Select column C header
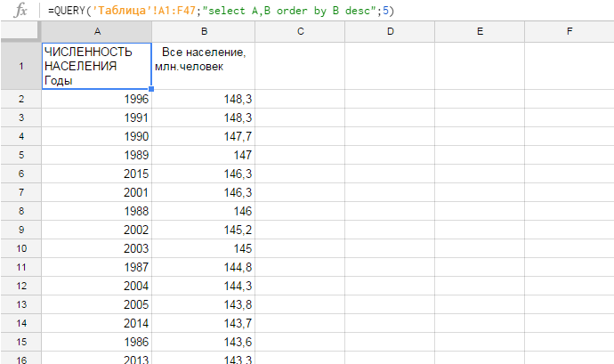614x364 pixels. point(300,32)
